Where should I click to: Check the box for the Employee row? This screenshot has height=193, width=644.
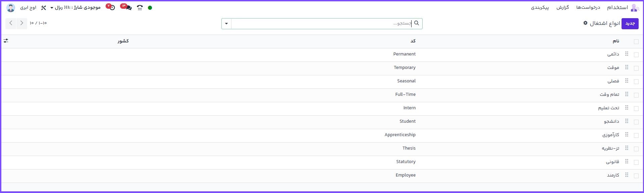pos(636,176)
